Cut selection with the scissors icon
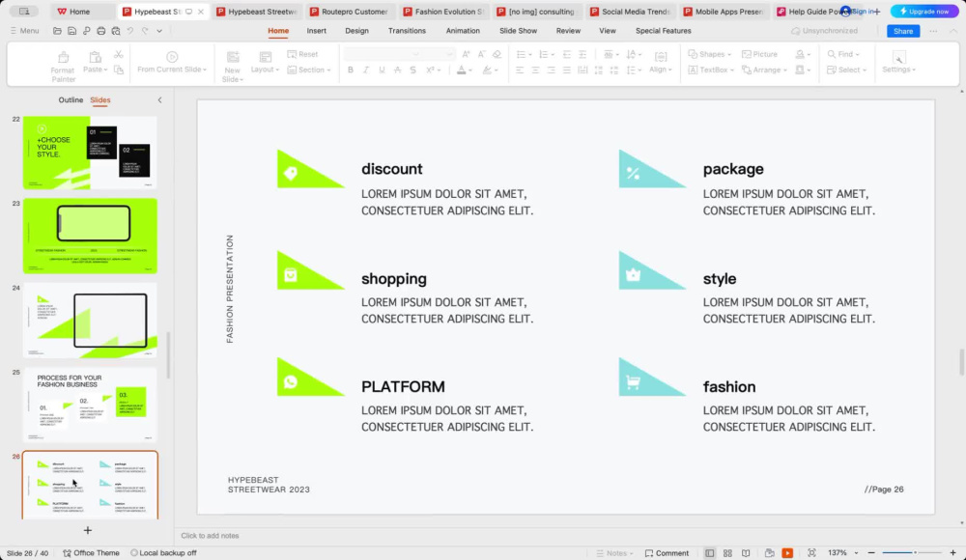The height and width of the screenshot is (560, 966). click(x=118, y=55)
